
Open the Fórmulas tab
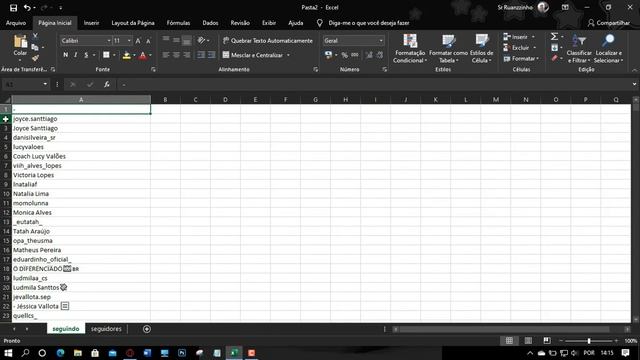pos(178,23)
